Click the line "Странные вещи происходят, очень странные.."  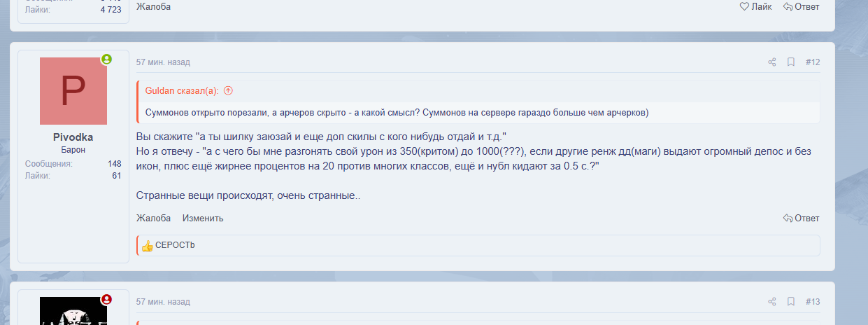click(x=248, y=195)
